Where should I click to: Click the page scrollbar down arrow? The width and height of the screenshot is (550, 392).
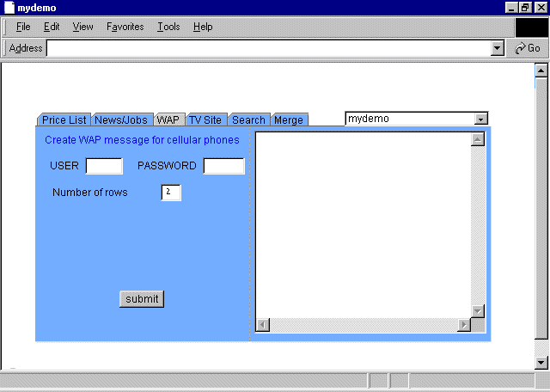[x=541, y=363]
